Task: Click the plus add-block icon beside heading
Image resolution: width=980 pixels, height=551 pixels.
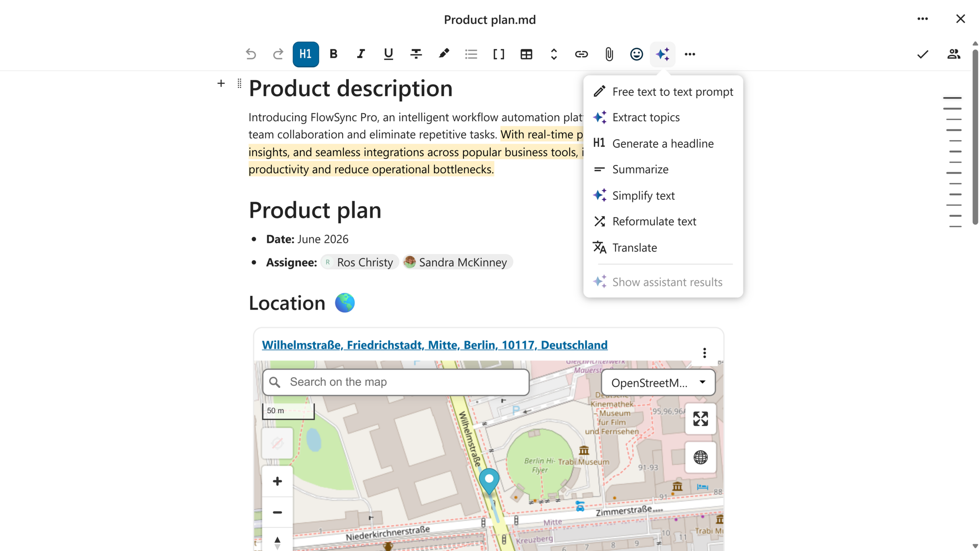Action: pyautogui.click(x=221, y=83)
